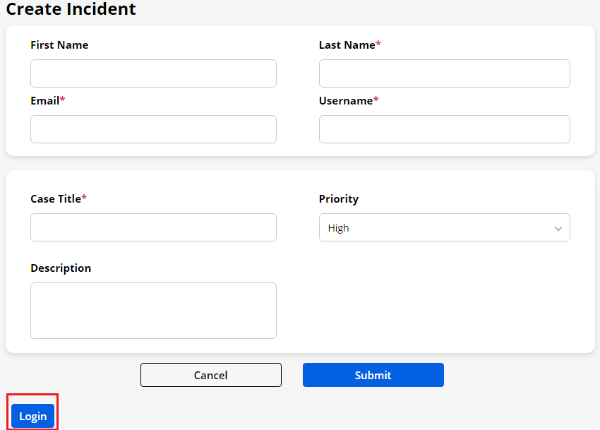The width and height of the screenshot is (600, 430).
Task: Click the Last Name label text
Action: click(346, 45)
